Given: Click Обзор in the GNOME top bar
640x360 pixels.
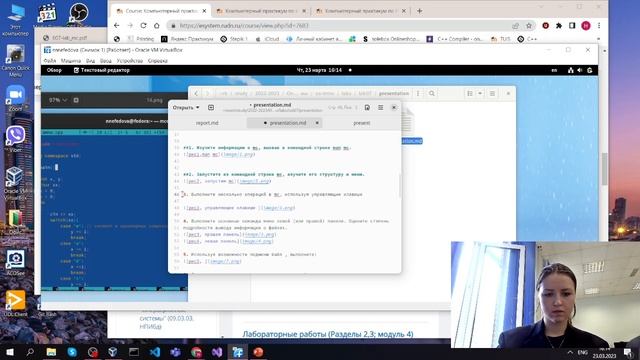Looking at the screenshot, I should point(54,70).
